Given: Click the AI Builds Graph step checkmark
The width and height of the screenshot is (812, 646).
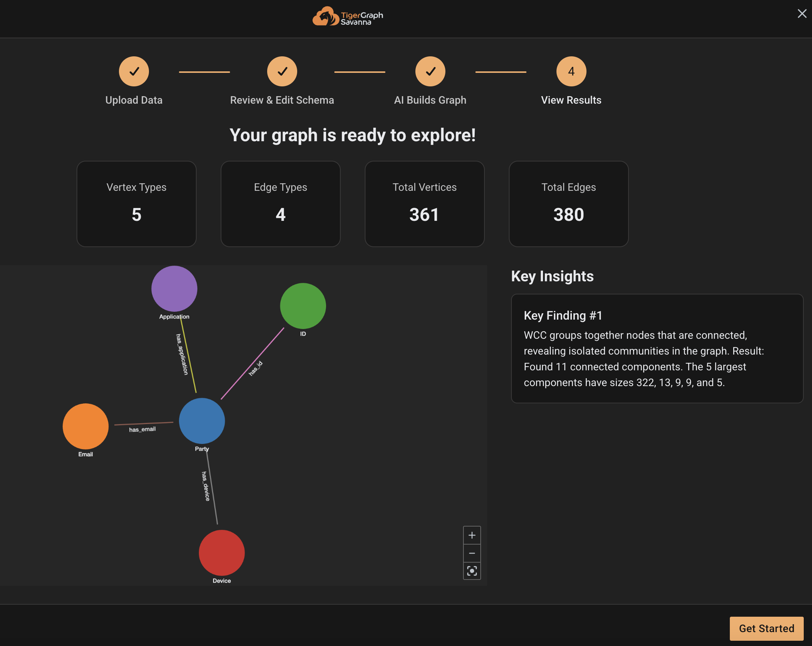Looking at the screenshot, I should pos(430,71).
